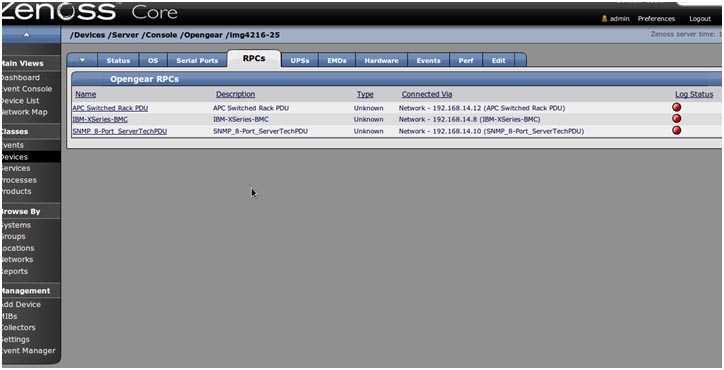Viewport: 724px width, 370px height.
Task: Open the EMDs tab
Action: click(337, 61)
